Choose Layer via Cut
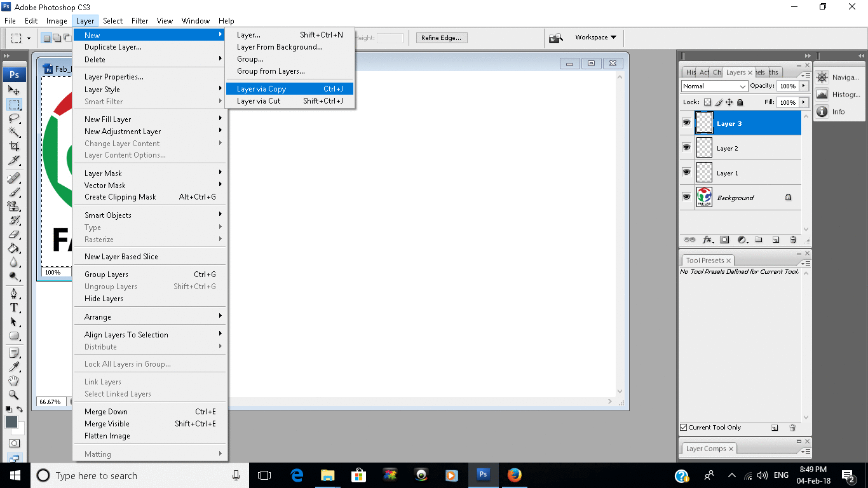This screenshot has width=868, height=488. tap(290, 101)
